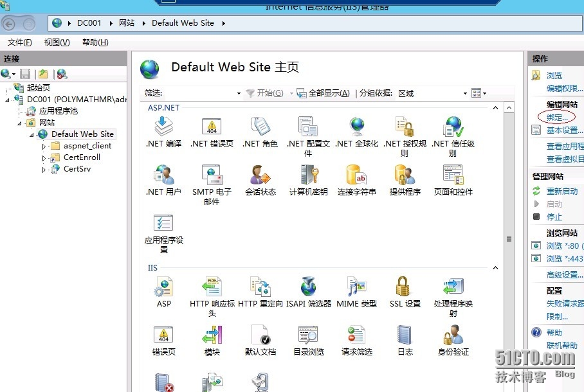Screen dimensions: 584x392
Task: Open the SSL 设置 feature
Action: [405, 292]
